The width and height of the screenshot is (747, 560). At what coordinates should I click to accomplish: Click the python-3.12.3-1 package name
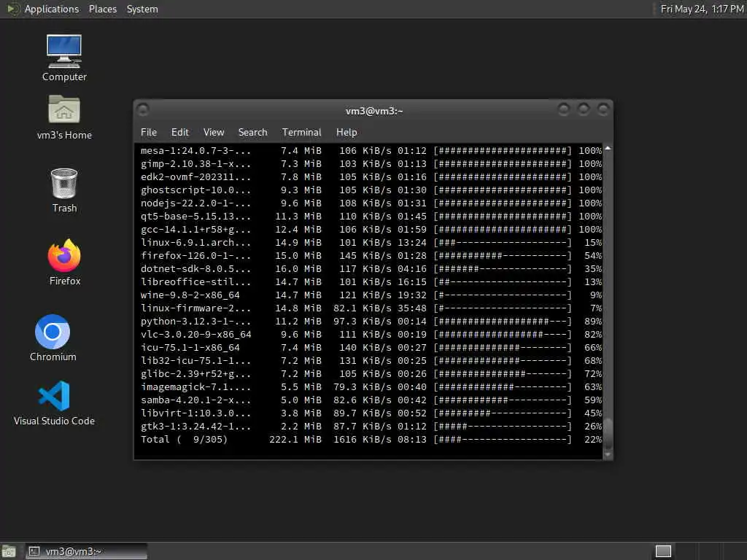point(196,322)
